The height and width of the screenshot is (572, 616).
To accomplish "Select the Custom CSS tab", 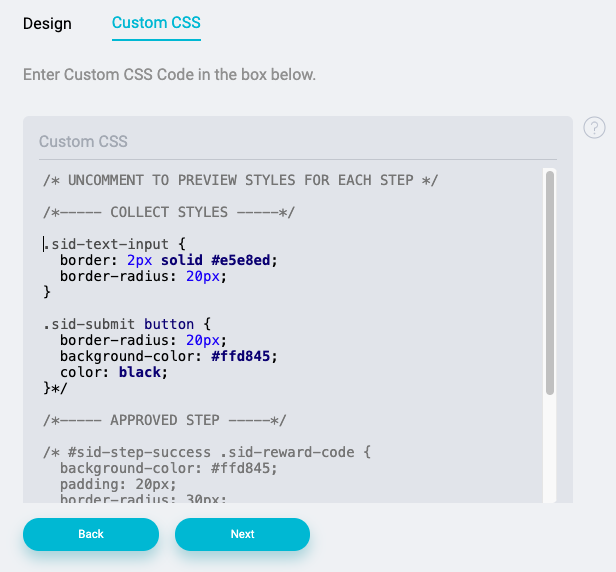I will point(156,23).
